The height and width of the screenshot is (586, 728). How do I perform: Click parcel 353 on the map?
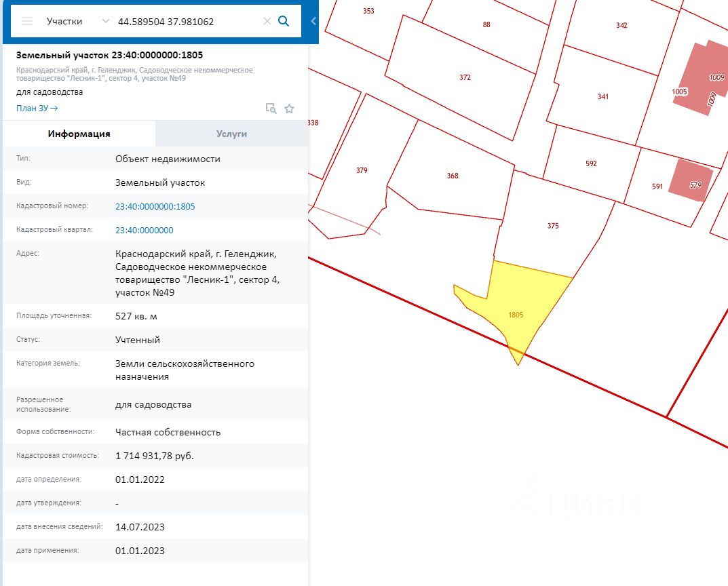pos(368,11)
